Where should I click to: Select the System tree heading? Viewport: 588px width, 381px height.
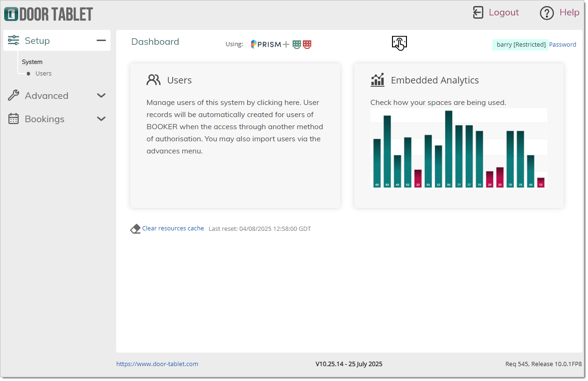[x=32, y=62]
